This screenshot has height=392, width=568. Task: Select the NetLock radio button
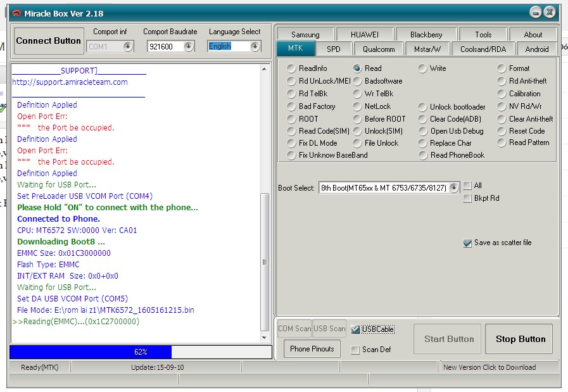(357, 106)
